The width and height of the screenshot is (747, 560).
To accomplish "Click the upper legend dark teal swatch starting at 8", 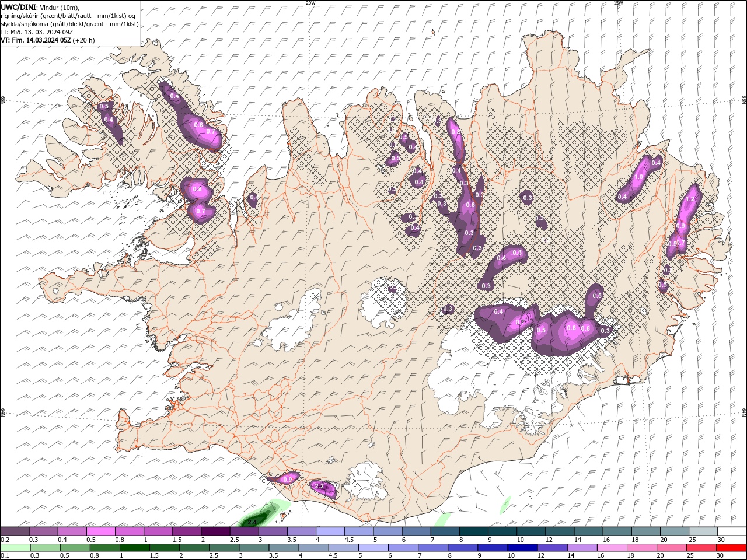I will [x=474, y=531].
